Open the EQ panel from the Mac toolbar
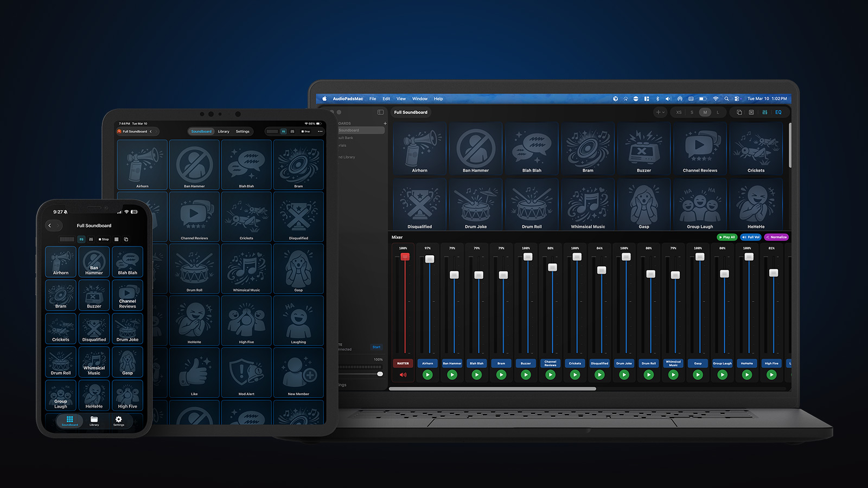 coord(778,112)
